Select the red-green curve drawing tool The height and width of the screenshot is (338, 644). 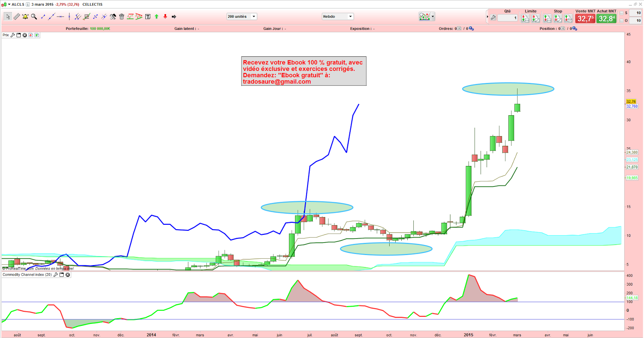click(130, 17)
